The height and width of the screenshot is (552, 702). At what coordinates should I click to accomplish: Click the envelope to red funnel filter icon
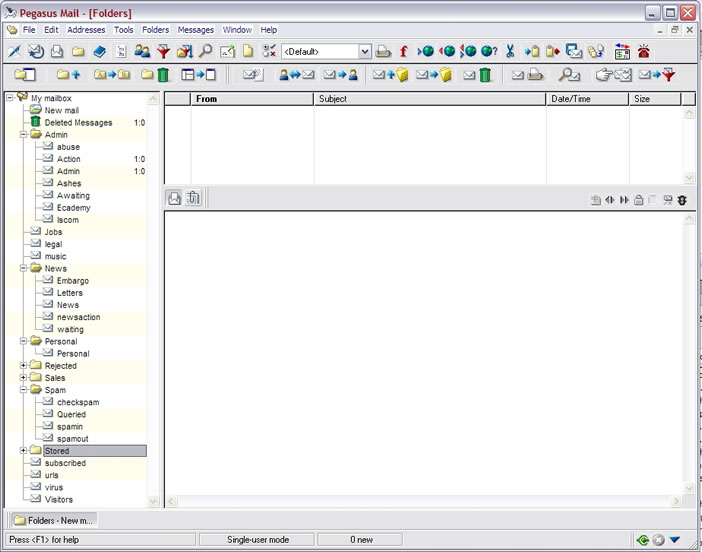[657, 75]
